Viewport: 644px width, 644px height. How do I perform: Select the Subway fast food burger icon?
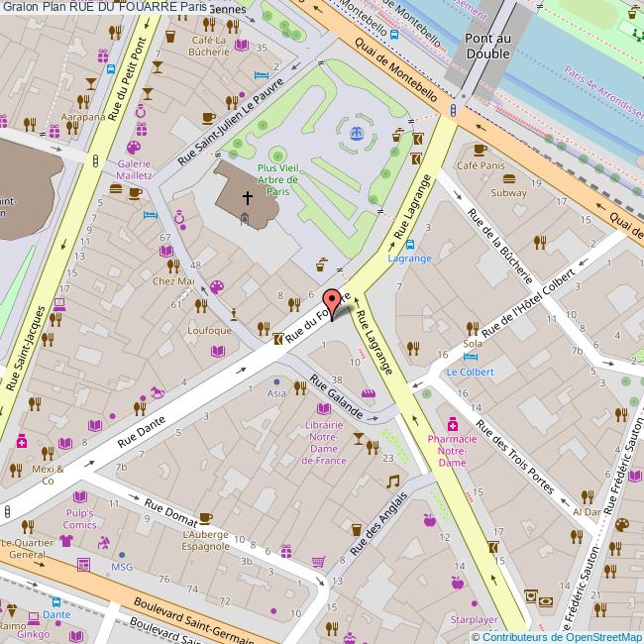point(508,179)
